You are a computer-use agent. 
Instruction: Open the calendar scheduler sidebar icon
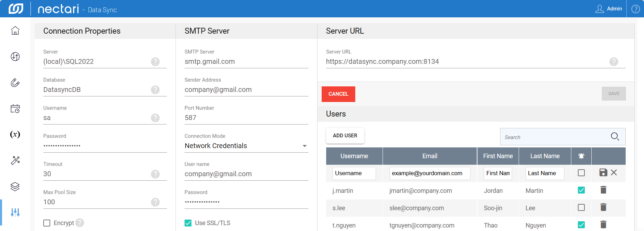coord(15,109)
